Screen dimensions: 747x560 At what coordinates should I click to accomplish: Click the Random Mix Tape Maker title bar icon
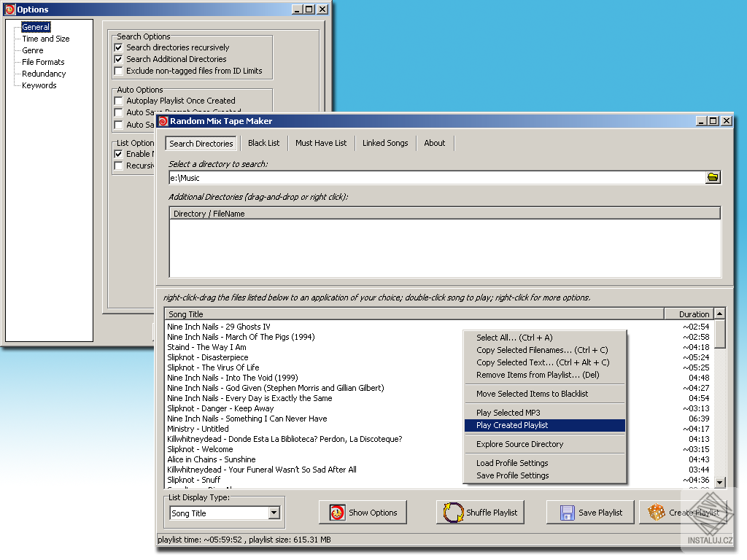click(163, 121)
